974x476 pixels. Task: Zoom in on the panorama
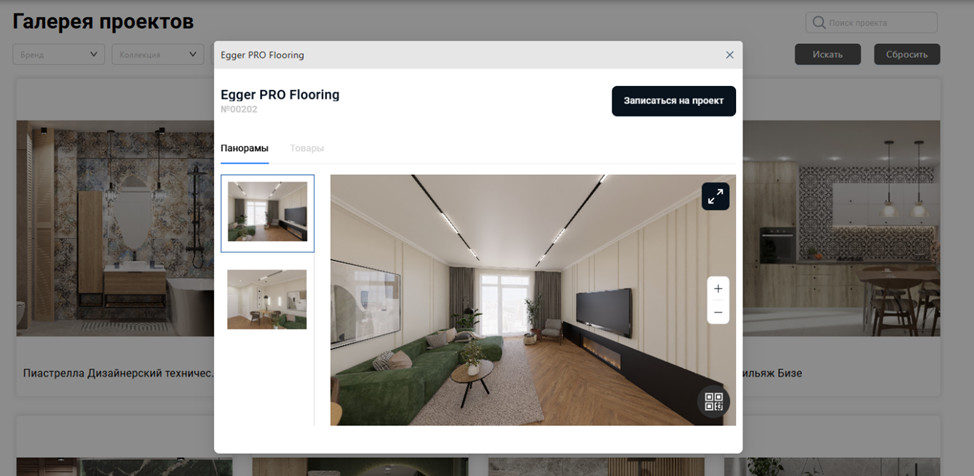718,288
